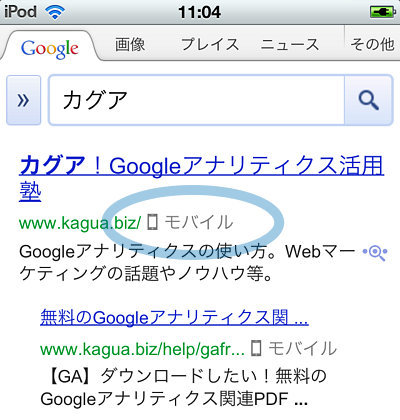Tap the www.kagua.biz/help/gafr... URL
This screenshot has height=420, width=400.
[142, 349]
